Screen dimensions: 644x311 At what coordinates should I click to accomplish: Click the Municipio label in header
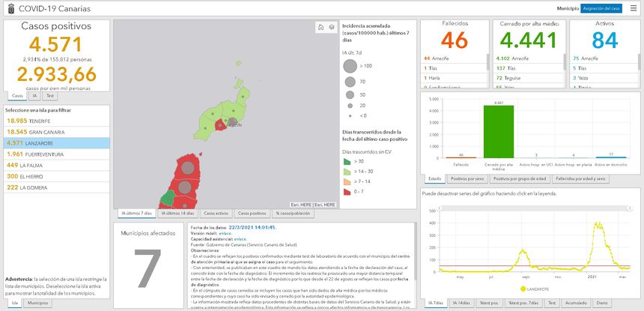coord(568,8)
